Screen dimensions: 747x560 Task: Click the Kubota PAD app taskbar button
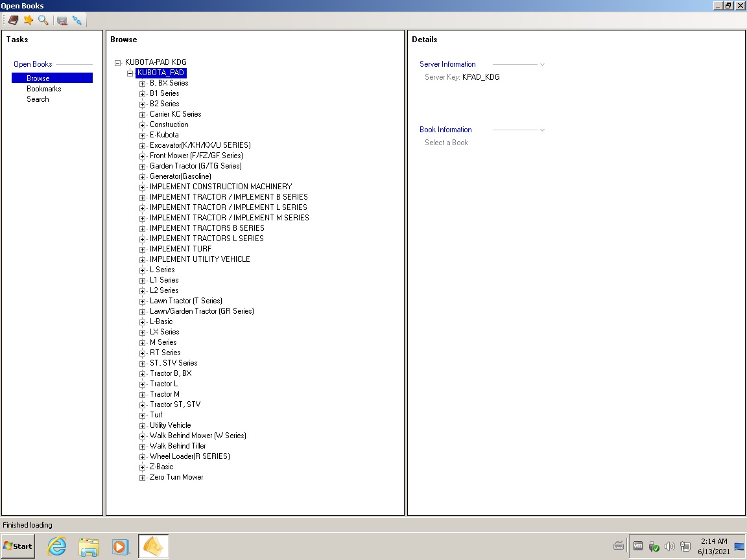pyautogui.click(x=154, y=546)
